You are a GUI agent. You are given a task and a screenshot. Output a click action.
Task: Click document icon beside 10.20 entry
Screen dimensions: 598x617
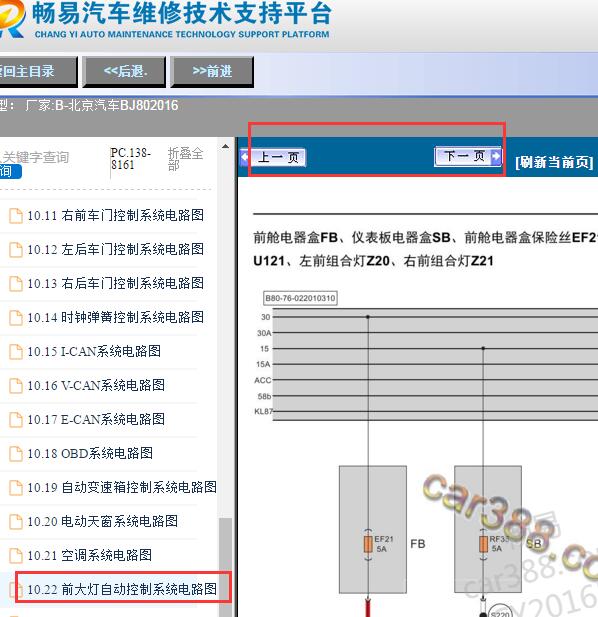click(16, 522)
